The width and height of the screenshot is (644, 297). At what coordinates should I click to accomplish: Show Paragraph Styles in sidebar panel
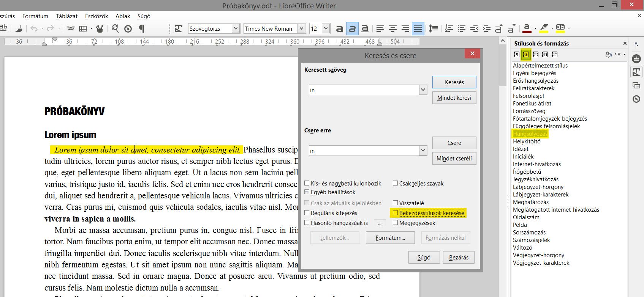click(x=517, y=55)
